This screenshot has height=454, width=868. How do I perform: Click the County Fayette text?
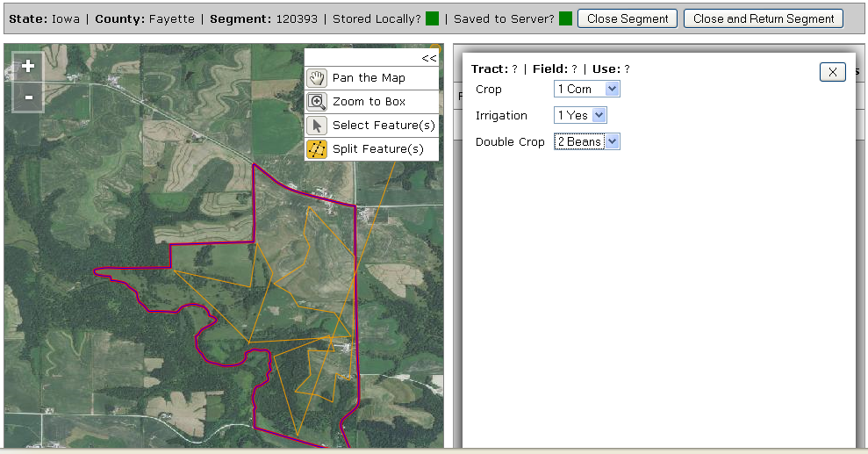pos(145,18)
